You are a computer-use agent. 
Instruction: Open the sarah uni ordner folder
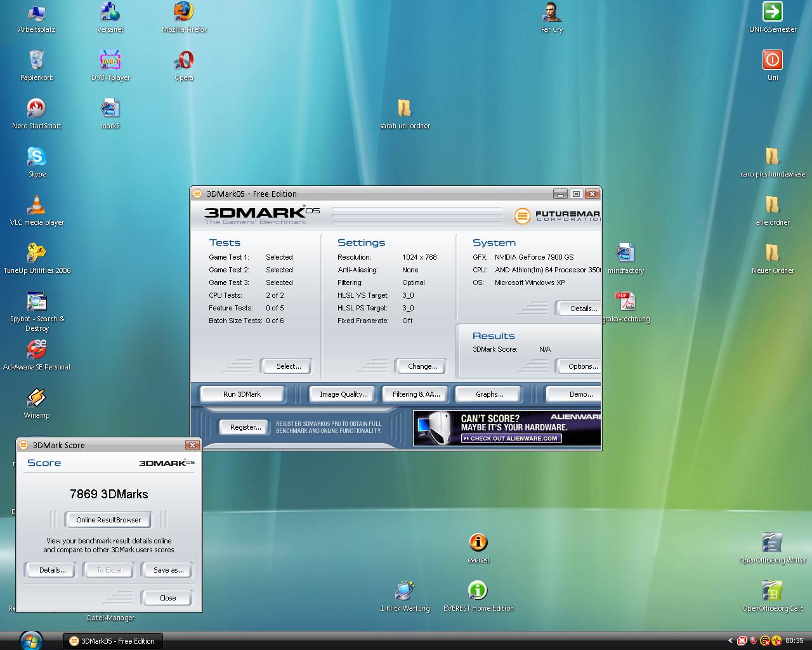coord(405,115)
